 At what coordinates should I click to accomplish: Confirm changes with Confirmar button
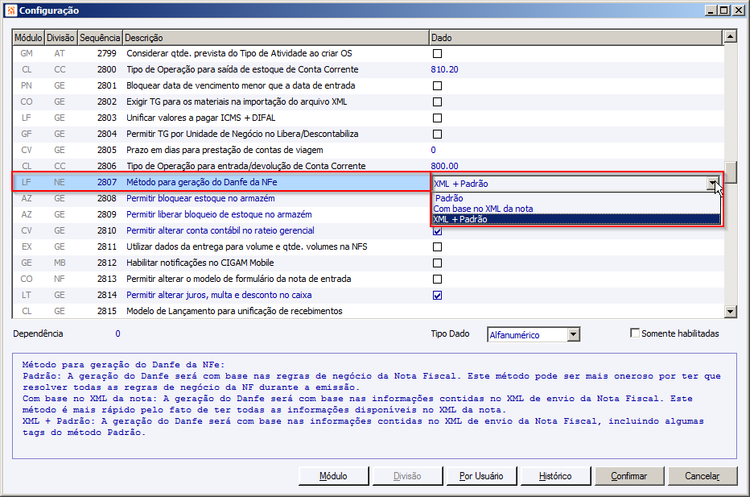click(629, 476)
